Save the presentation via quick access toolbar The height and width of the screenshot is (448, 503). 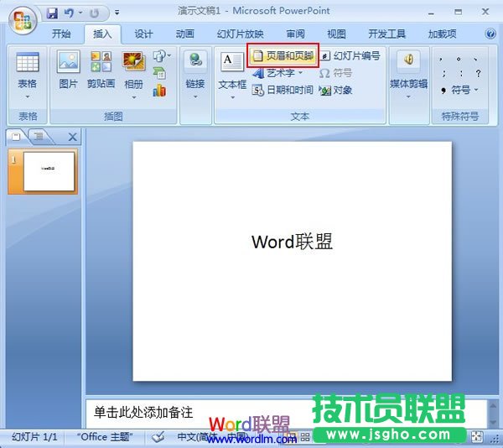click(52, 13)
